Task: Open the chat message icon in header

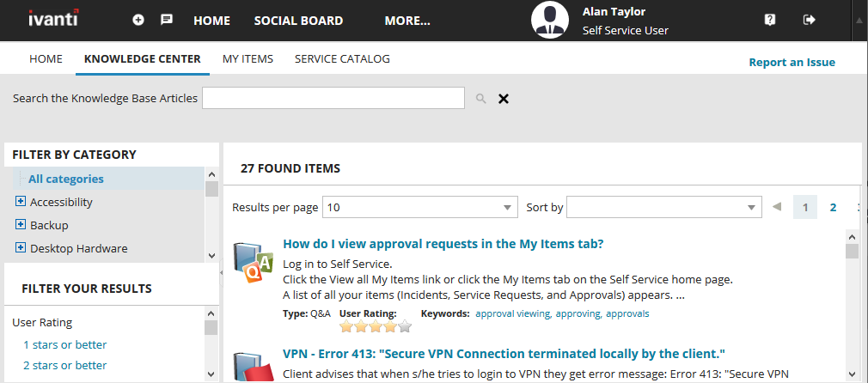Action: pyautogui.click(x=167, y=20)
